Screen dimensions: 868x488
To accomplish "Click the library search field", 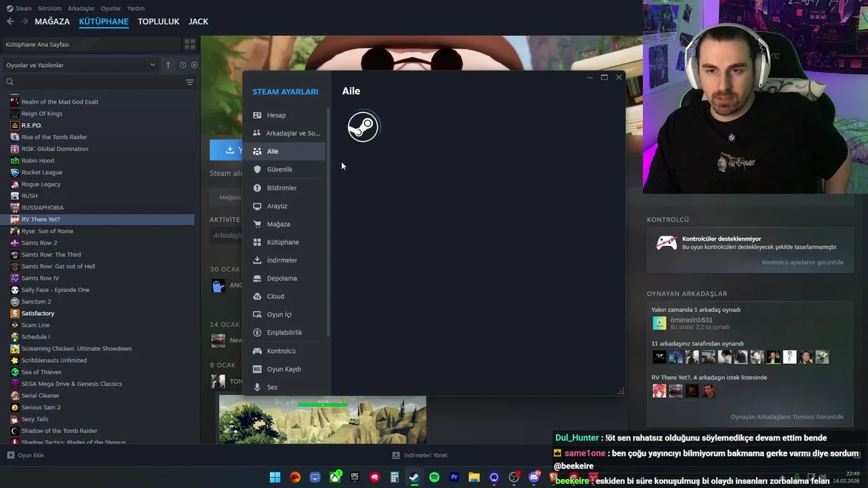I will [94, 82].
